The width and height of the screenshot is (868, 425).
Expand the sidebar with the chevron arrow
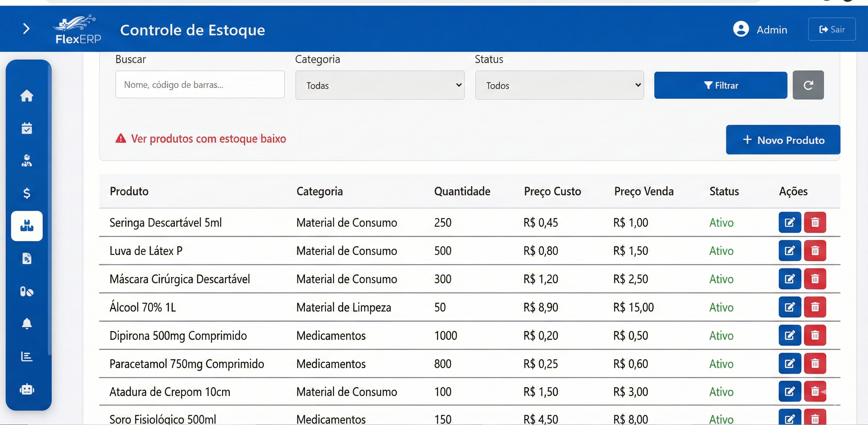coord(26,29)
